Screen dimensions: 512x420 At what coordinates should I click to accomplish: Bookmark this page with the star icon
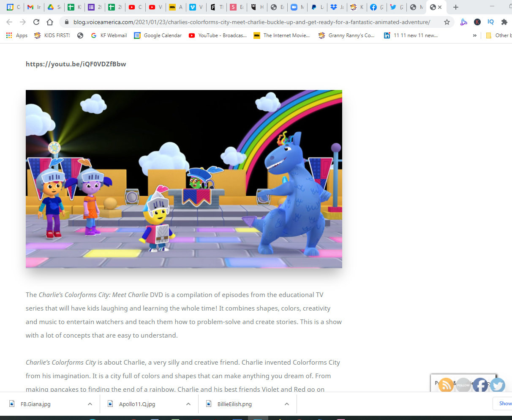coord(447,22)
